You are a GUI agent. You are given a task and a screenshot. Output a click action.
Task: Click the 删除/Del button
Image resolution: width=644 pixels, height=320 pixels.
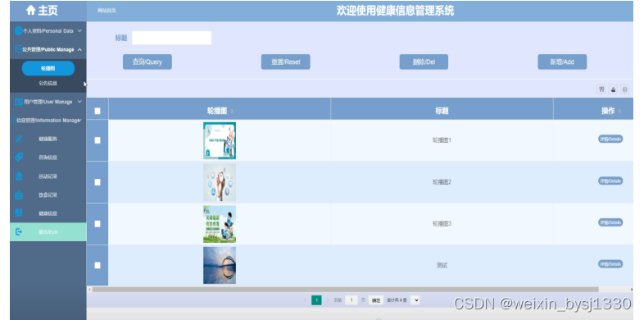tap(424, 62)
